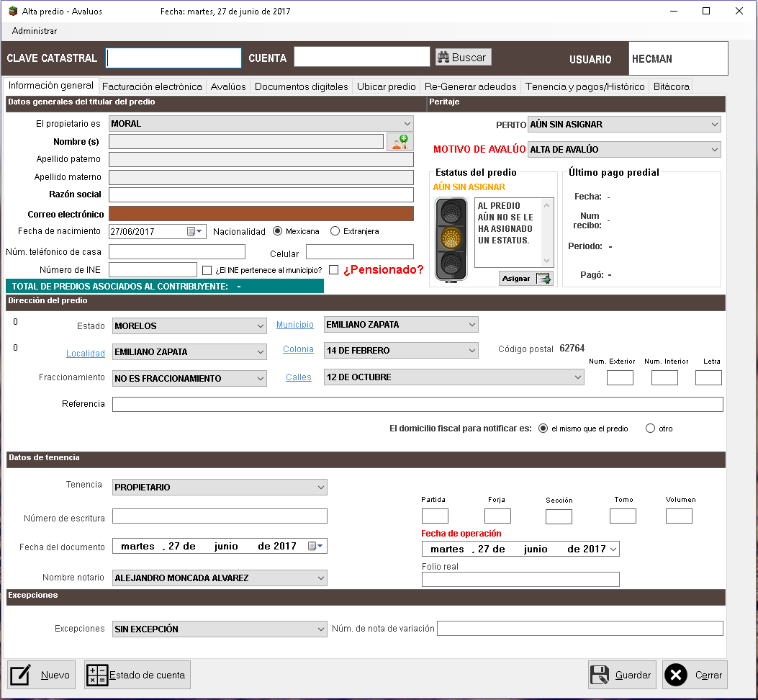This screenshot has width=758, height=700.
Task: Click the brown Correo electrónico field
Action: 261,214
